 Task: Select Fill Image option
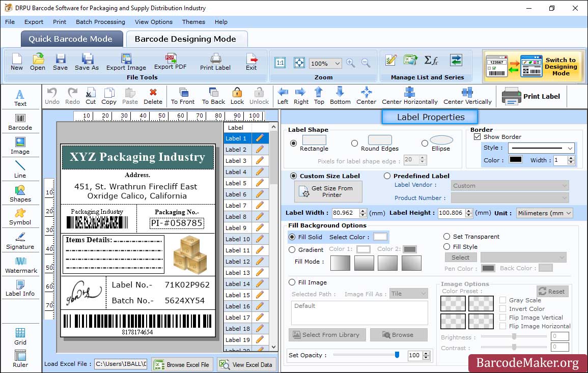(292, 282)
